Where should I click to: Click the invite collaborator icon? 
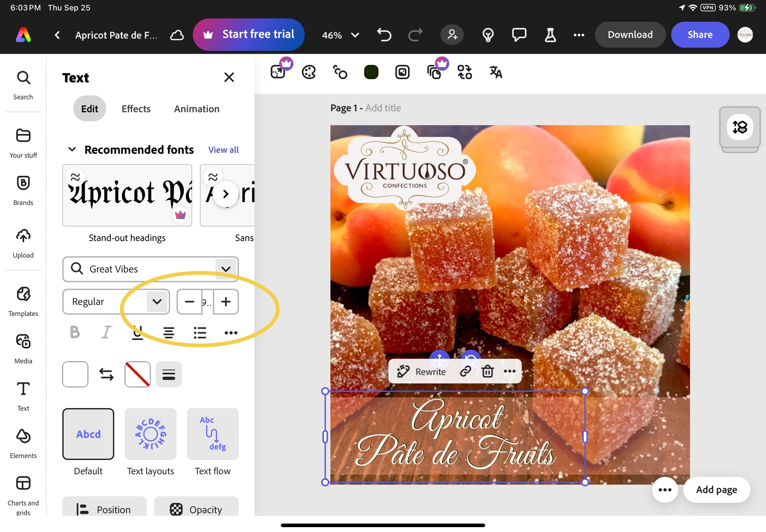[452, 35]
